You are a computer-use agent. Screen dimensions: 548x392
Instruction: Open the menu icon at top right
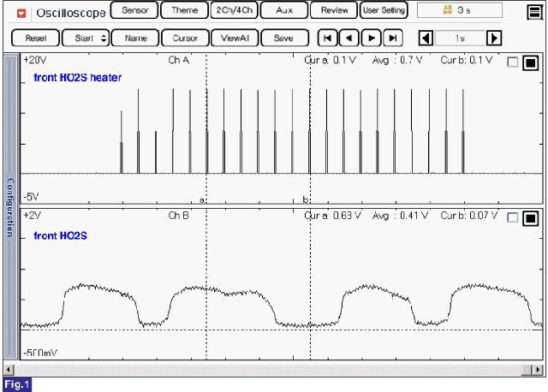pos(534,13)
